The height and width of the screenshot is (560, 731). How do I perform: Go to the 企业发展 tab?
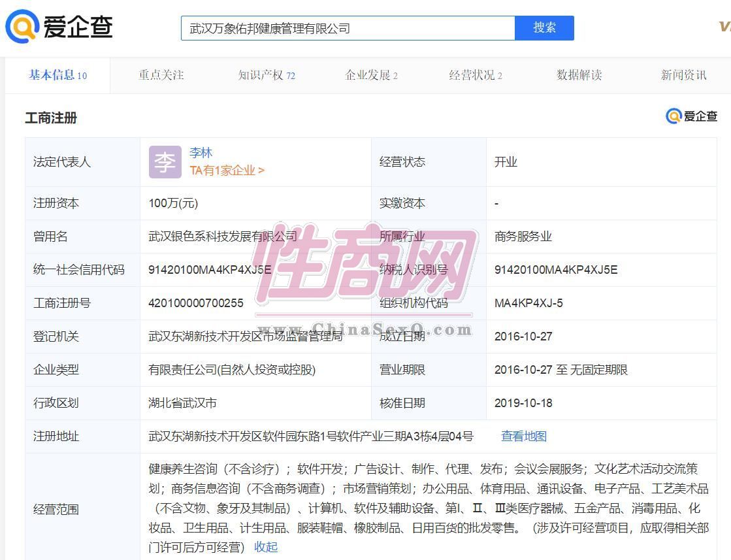click(371, 75)
